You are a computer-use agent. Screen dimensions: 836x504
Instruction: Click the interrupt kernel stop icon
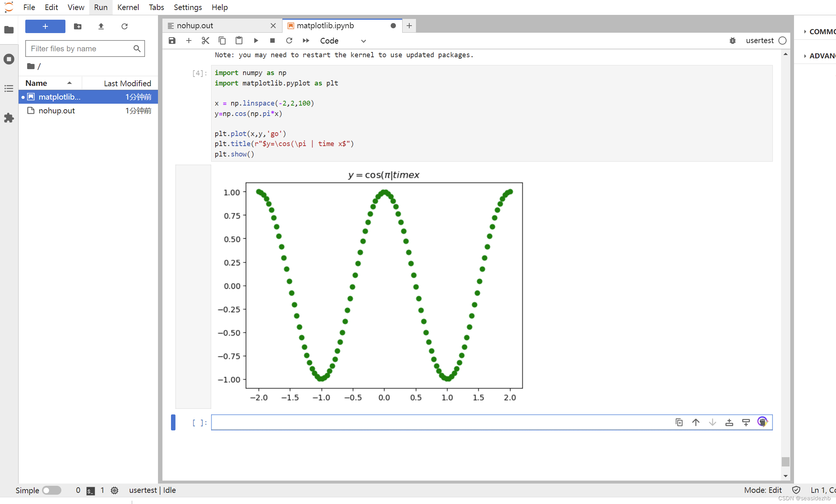tap(272, 41)
